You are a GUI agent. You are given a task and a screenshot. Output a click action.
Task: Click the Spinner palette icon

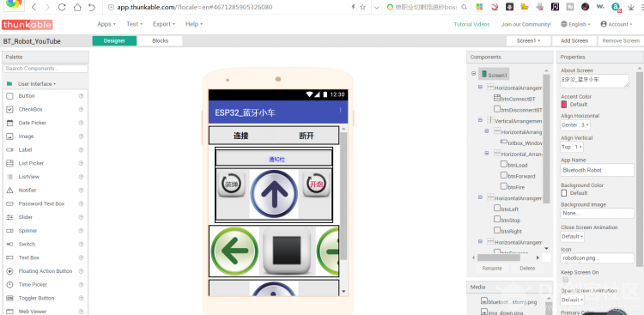(x=9, y=231)
